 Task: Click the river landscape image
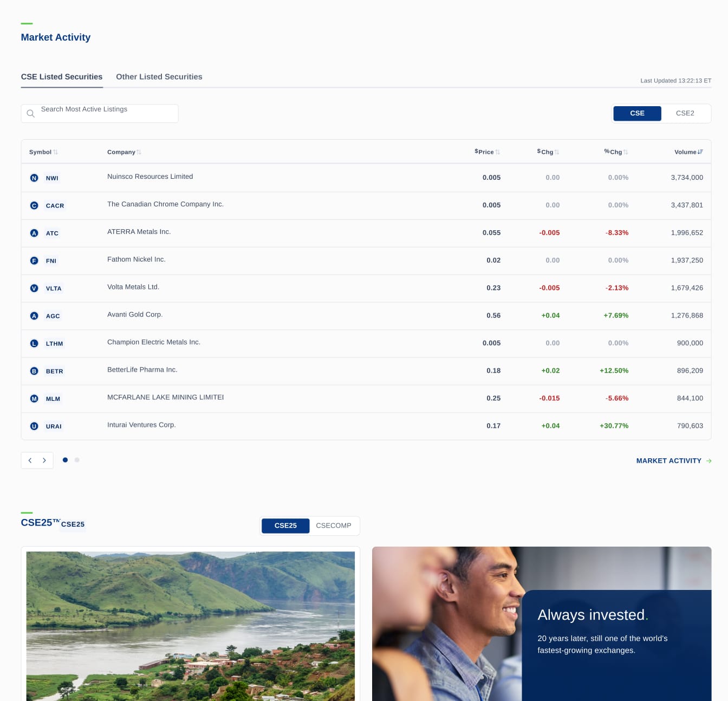[x=191, y=626]
